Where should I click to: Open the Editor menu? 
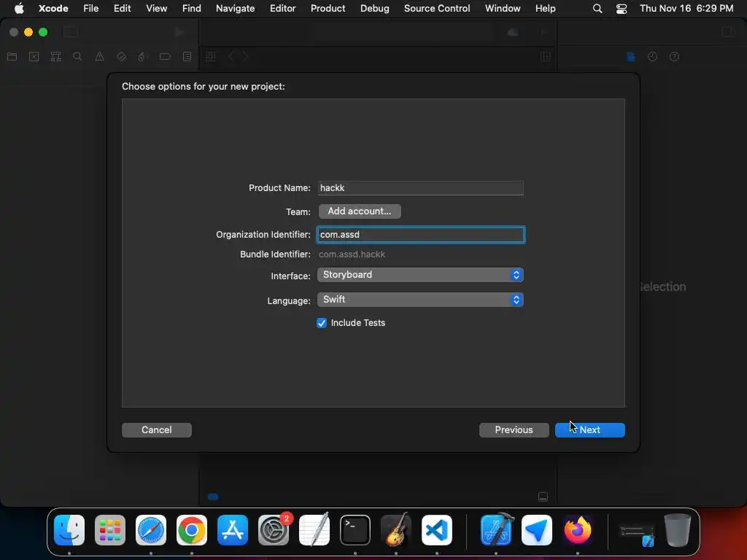(x=282, y=8)
